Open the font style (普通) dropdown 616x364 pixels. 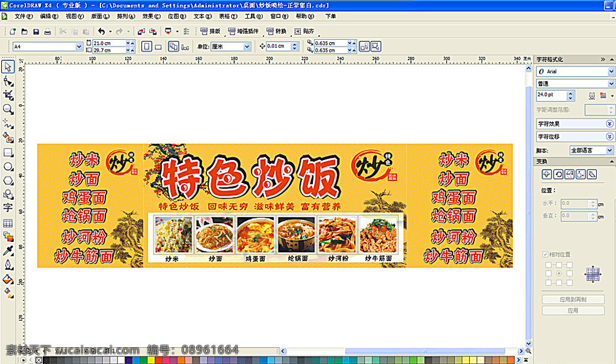[611, 84]
